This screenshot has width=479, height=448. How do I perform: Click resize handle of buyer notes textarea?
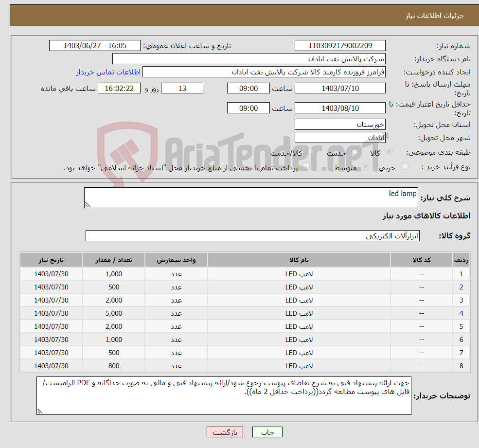[40, 412]
